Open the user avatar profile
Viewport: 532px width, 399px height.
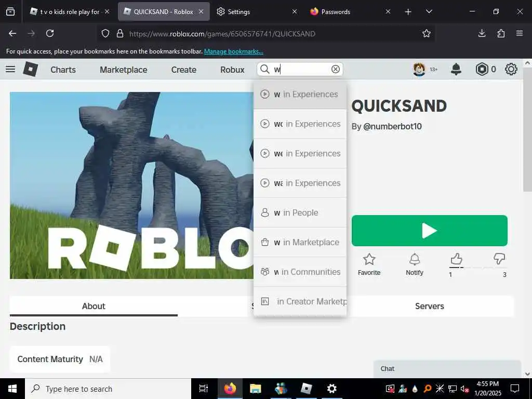(x=419, y=69)
